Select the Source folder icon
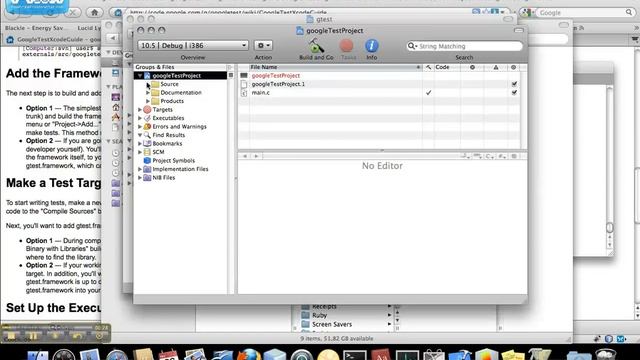Screen dimensions: 640x360 pyautogui.click(x=155, y=84)
